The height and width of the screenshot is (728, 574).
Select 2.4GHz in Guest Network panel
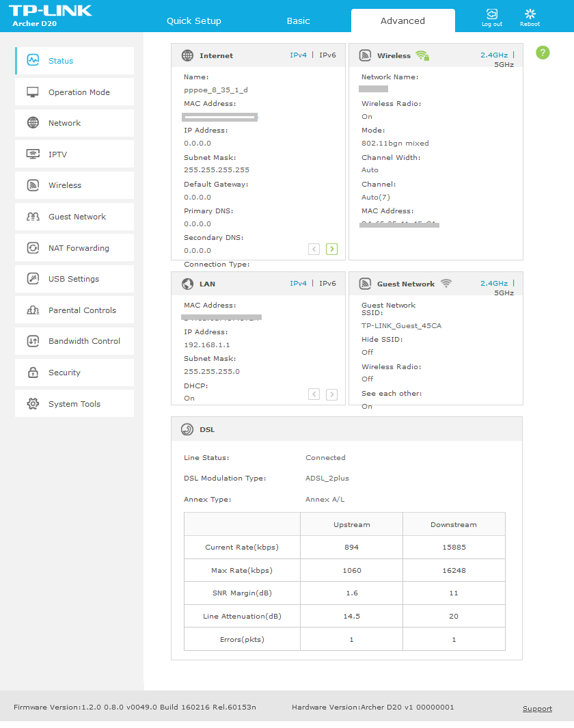click(494, 283)
